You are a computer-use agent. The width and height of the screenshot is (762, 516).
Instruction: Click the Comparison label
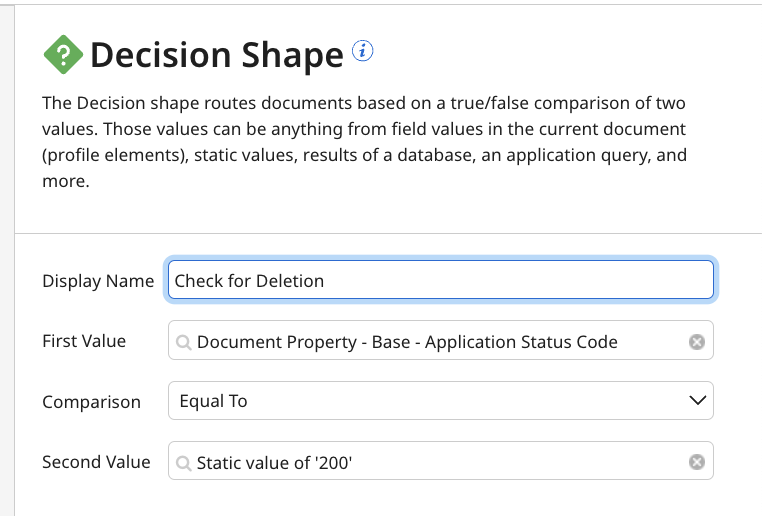click(x=91, y=402)
